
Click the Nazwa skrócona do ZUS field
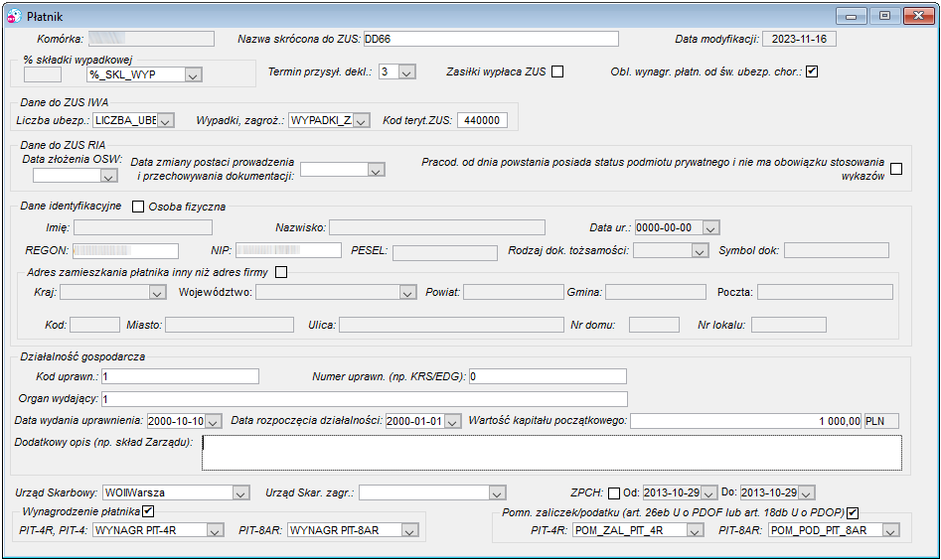[x=491, y=39]
